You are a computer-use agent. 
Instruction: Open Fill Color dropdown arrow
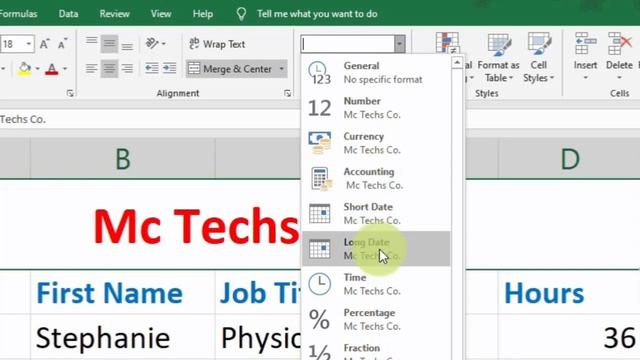click(x=38, y=69)
